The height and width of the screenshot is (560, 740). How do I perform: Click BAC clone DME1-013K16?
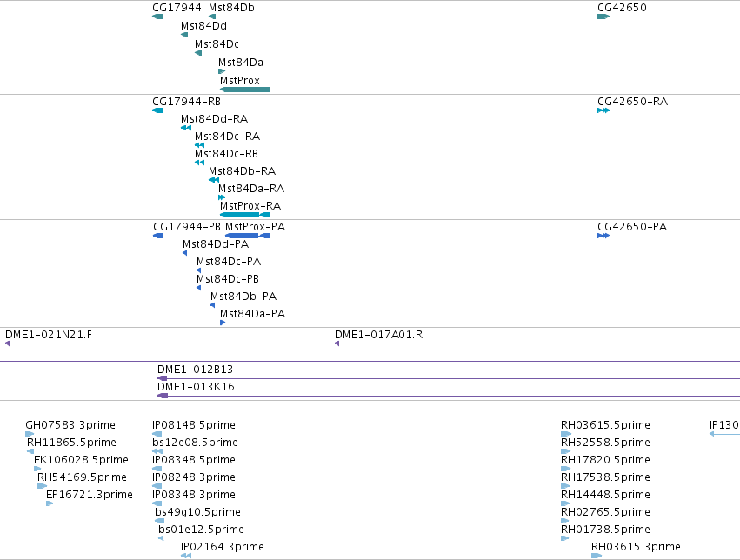[196, 387]
